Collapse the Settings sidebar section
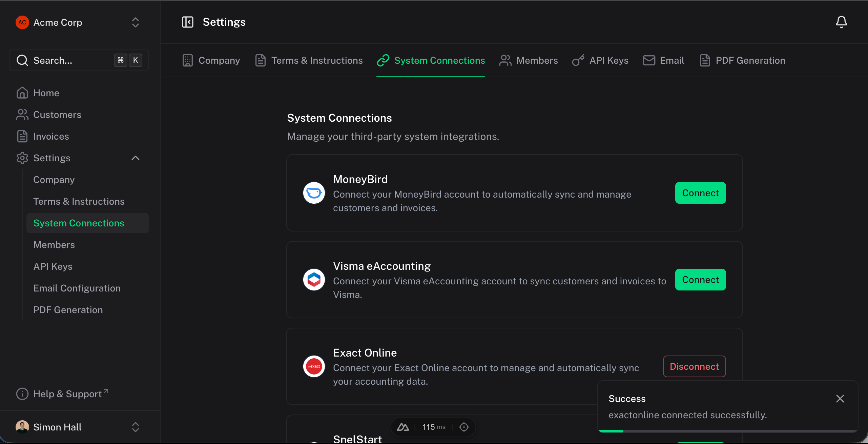This screenshot has width=868, height=444. pyautogui.click(x=136, y=158)
